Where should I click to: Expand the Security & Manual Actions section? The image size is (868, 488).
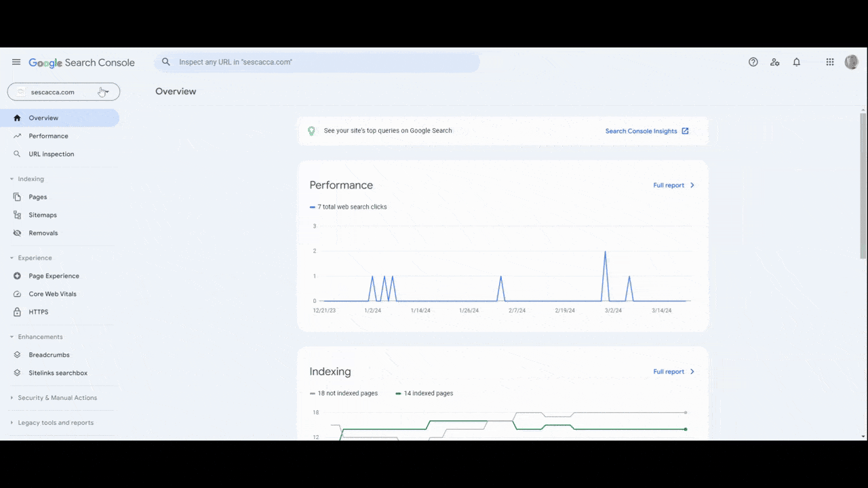[11, 397]
